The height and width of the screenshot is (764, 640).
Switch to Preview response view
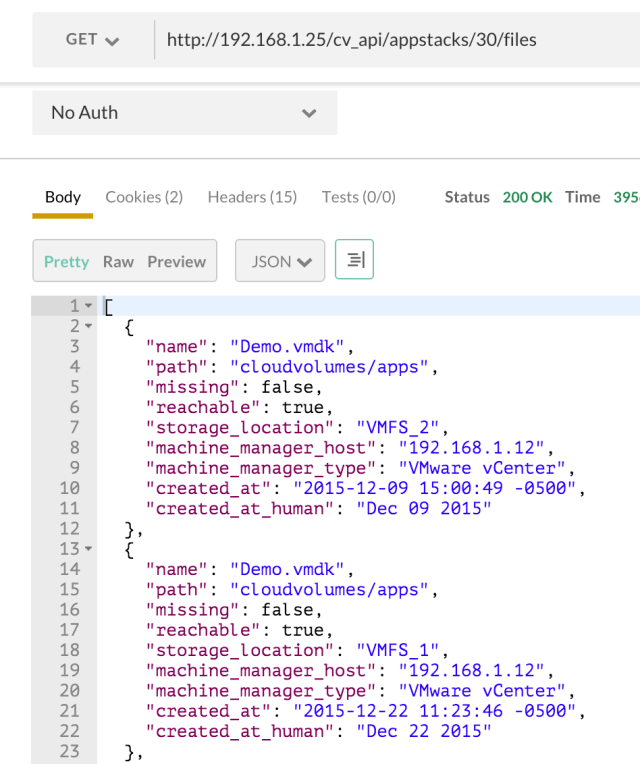(176, 262)
